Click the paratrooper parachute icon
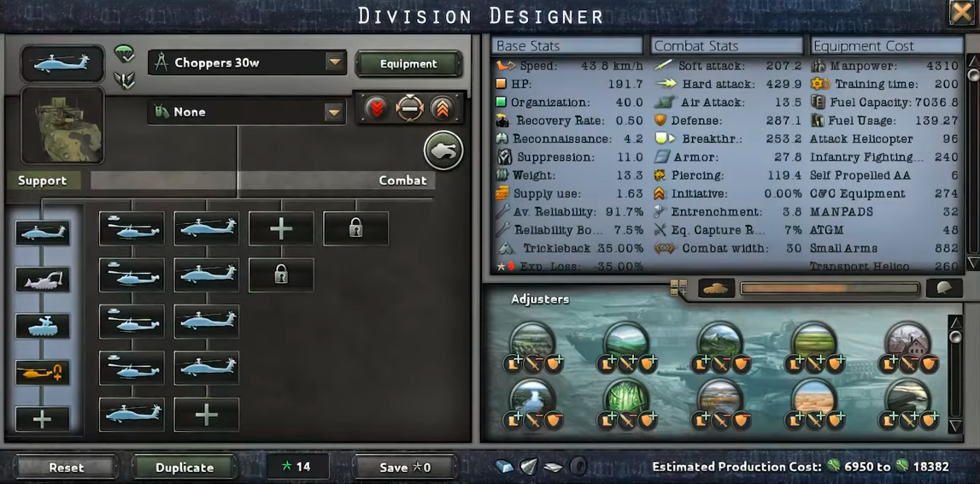This screenshot has width=980, height=484. pyautogui.click(x=125, y=55)
